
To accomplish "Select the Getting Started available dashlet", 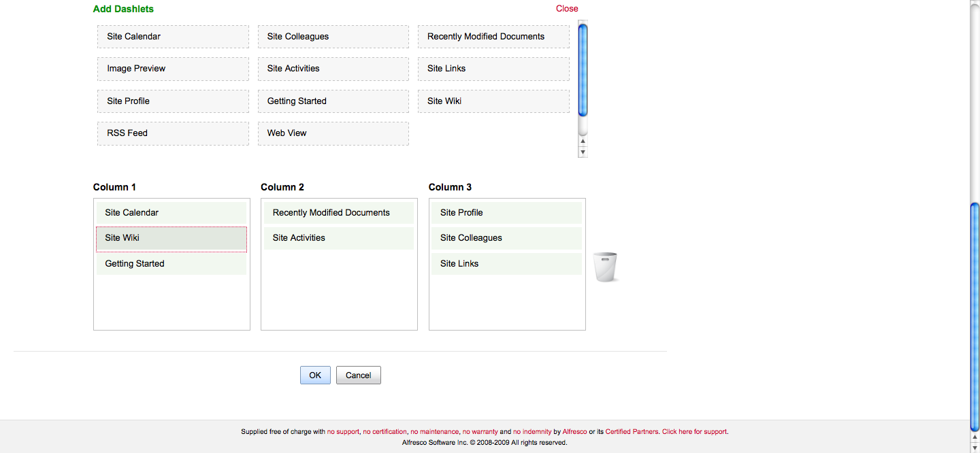I will 333,101.
